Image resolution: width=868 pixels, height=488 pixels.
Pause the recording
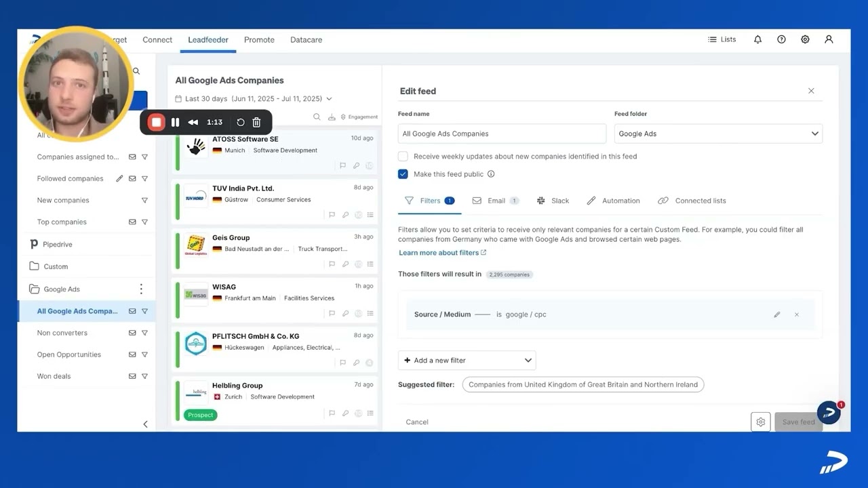pyautogui.click(x=175, y=122)
